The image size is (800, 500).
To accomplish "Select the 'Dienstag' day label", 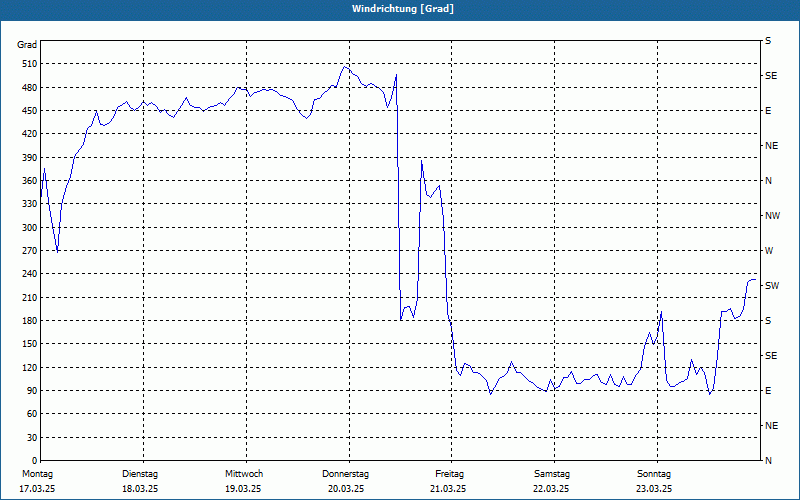I will (140, 474).
